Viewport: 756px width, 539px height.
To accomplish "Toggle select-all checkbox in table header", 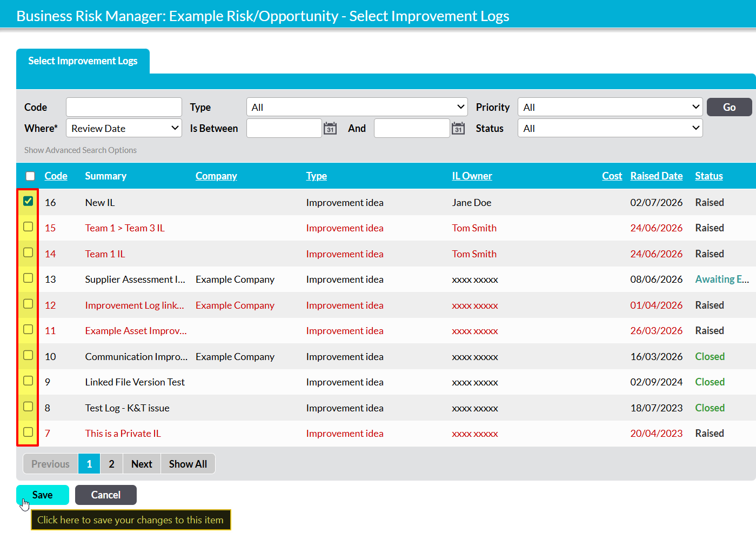I will [30, 176].
